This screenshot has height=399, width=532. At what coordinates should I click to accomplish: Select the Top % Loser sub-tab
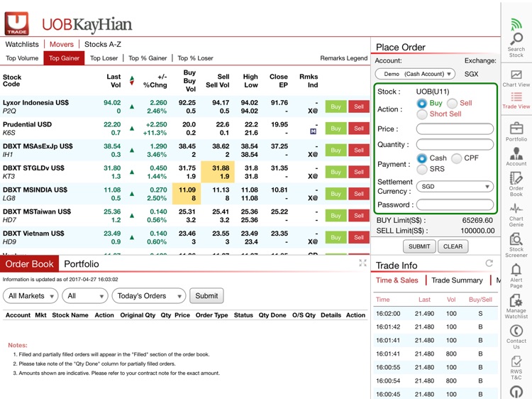coord(196,58)
